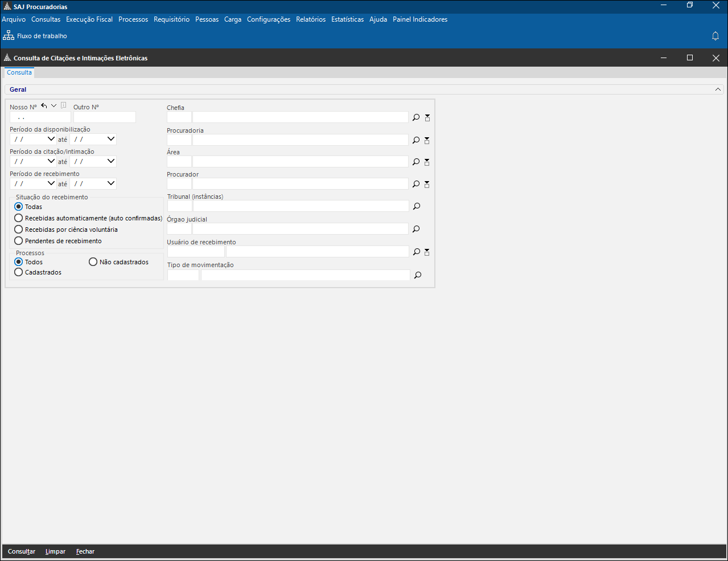Open start date dropdown for Período da disponibilização
Screen dimensions: 728x561
pyautogui.click(x=51, y=139)
